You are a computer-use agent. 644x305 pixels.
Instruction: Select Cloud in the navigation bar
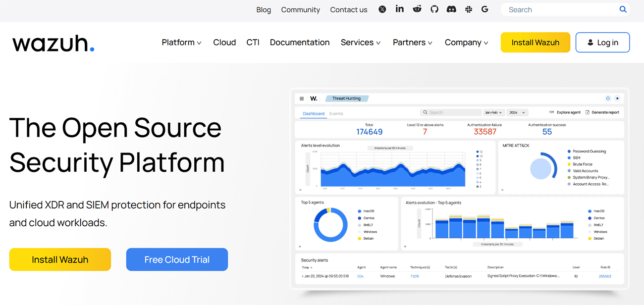[224, 43]
